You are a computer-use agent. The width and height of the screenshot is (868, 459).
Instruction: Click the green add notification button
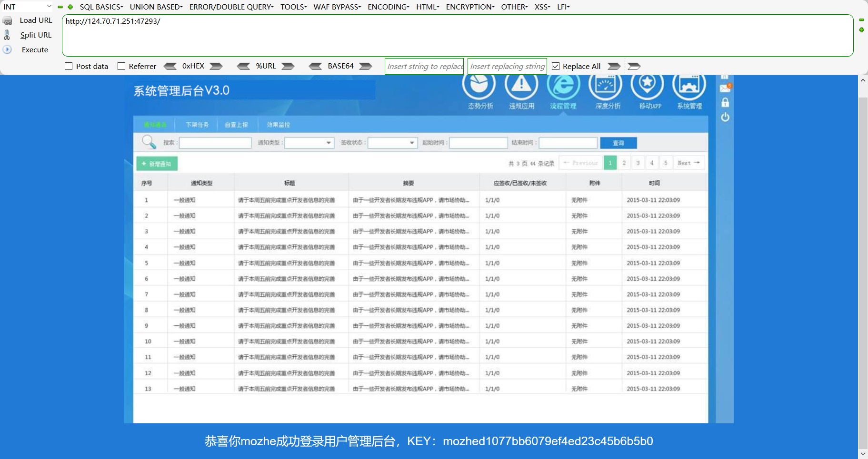pyautogui.click(x=157, y=164)
